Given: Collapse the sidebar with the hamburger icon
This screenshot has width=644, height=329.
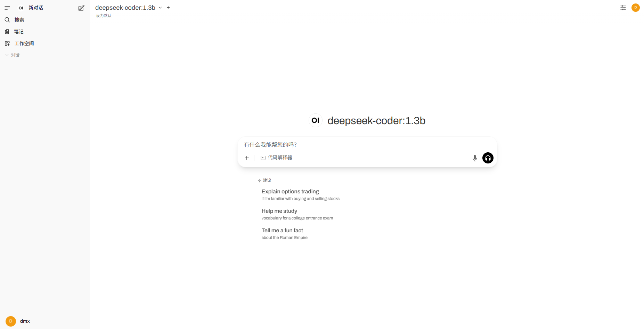Looking at the screenshot, I should click(x=7, y=8).
